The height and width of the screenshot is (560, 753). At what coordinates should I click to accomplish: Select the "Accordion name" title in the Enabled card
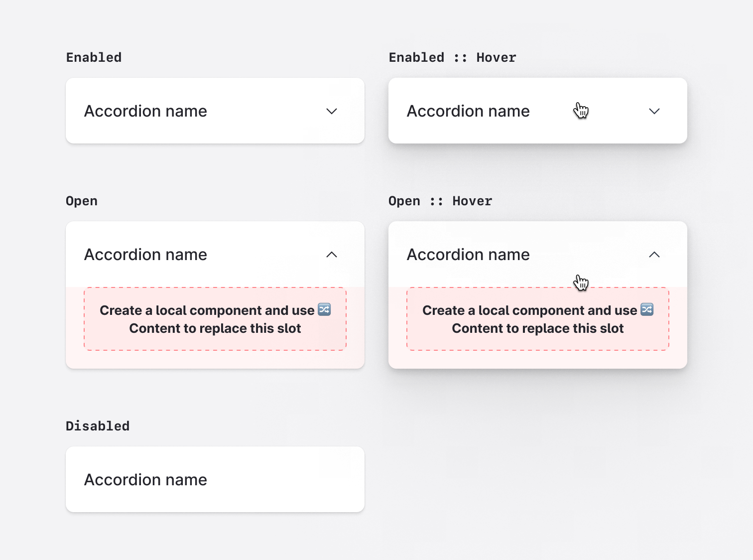click(145, 111)
